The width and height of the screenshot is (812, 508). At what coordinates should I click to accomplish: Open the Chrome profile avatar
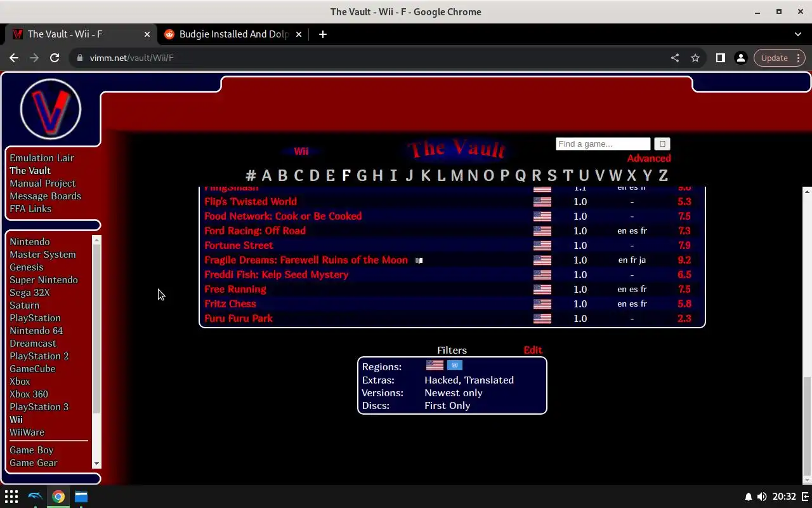click(x=740, y=58)
